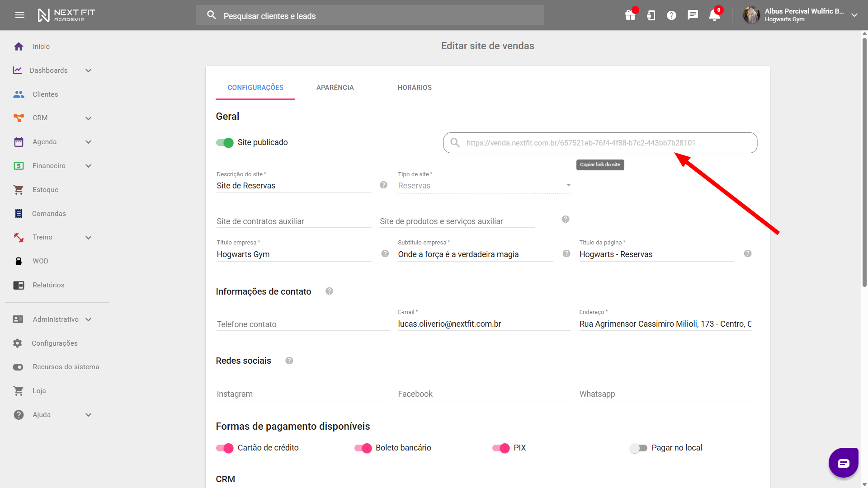The height and width of the screenshot is (488, 868).
Task: Expand the user profile dropdown arrow
Action: tap(854, 15)
